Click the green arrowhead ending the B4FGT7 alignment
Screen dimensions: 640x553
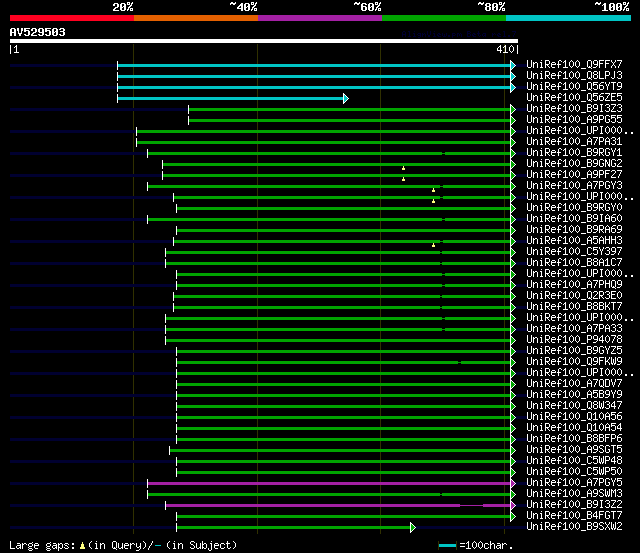[513, 516]
